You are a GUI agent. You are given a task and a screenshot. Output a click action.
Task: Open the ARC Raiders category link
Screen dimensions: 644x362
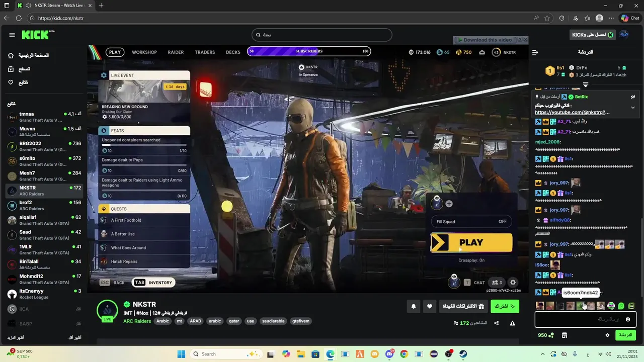pos(137,321)
